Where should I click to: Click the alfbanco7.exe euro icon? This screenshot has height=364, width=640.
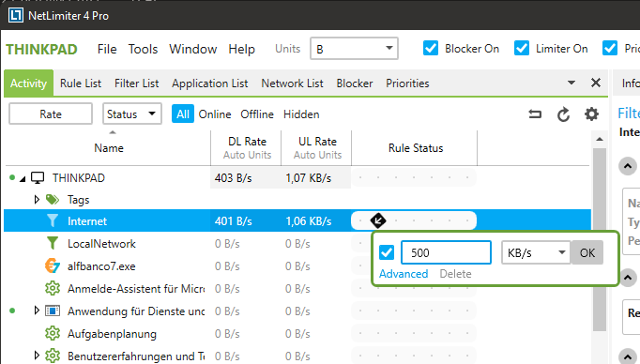[x=53, y=265]
